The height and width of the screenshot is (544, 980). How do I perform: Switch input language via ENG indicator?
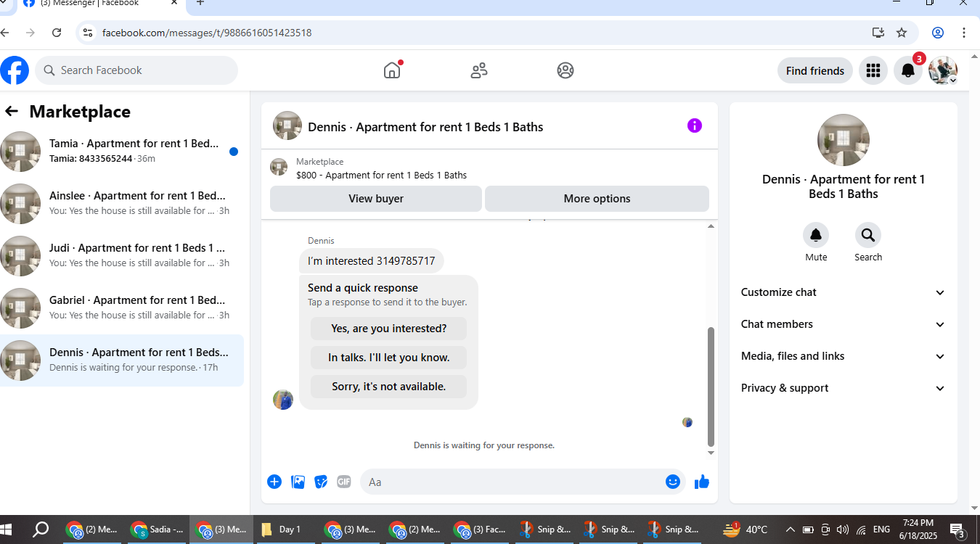tap(881, 529)
